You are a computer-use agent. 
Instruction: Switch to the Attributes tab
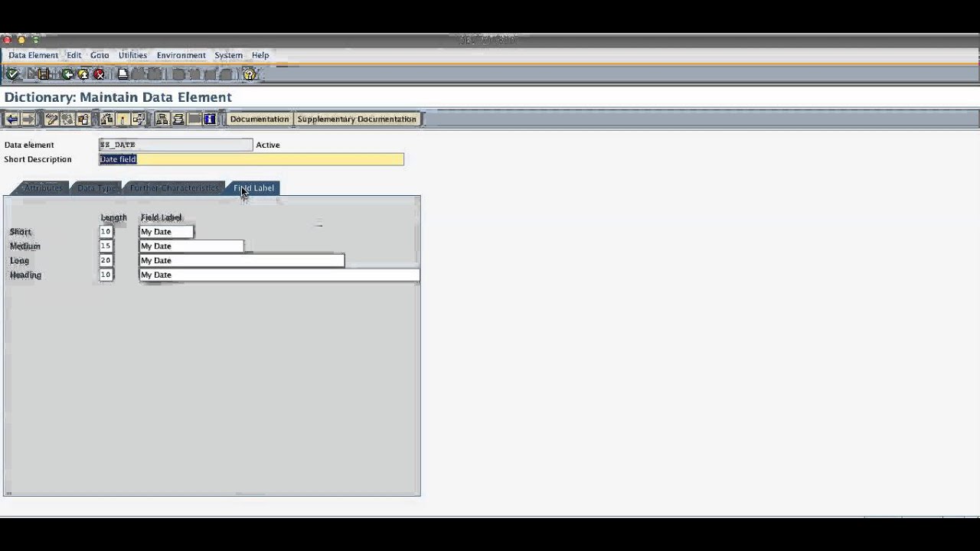click(x=43, y=188)
